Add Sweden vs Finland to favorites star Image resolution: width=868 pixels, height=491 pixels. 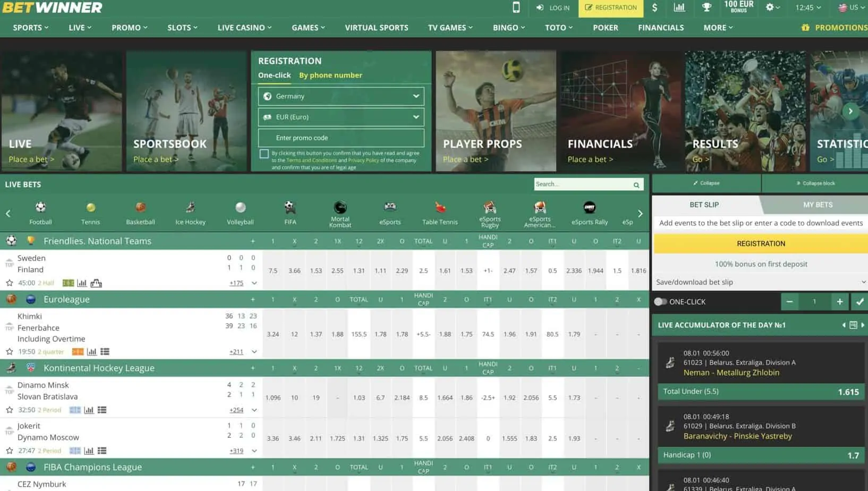pyautogui.click(x=9, y=283)
